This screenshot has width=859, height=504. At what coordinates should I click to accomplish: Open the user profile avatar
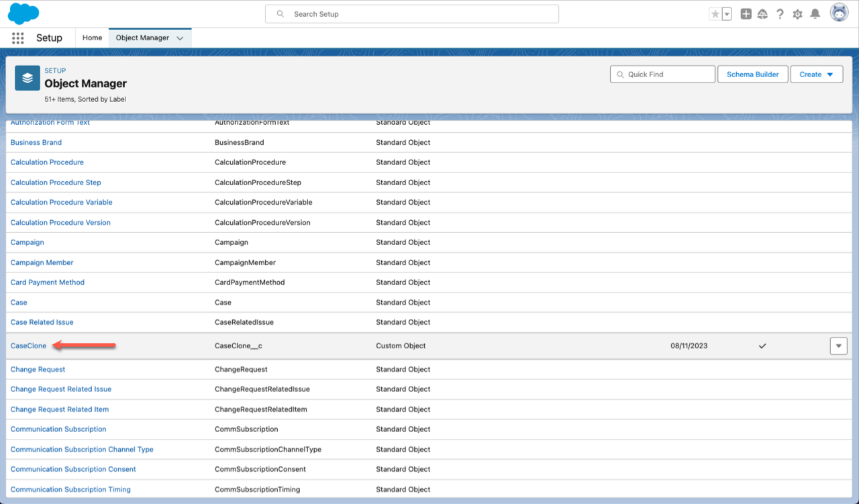(839, 13)
